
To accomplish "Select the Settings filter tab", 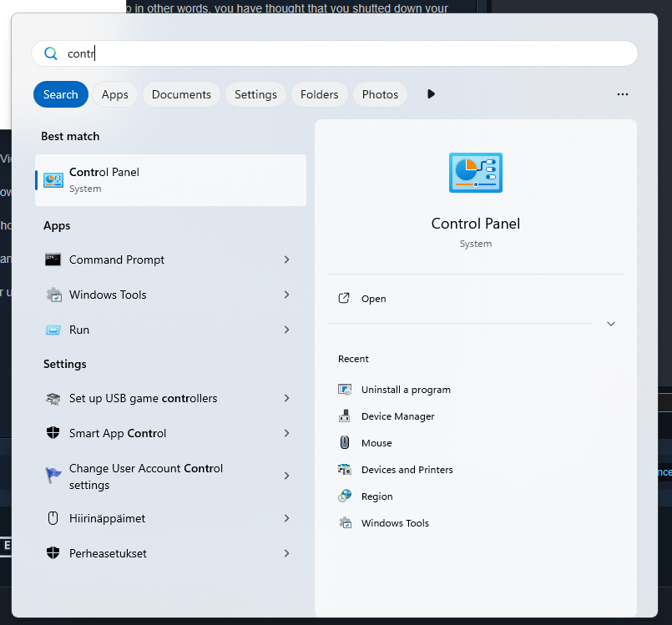I will [255, 94].
